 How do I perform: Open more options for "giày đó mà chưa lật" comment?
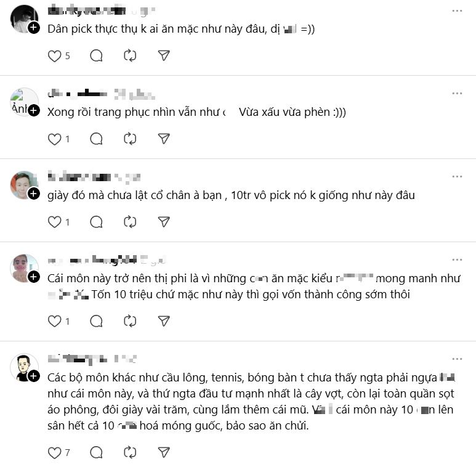(457, 177)
